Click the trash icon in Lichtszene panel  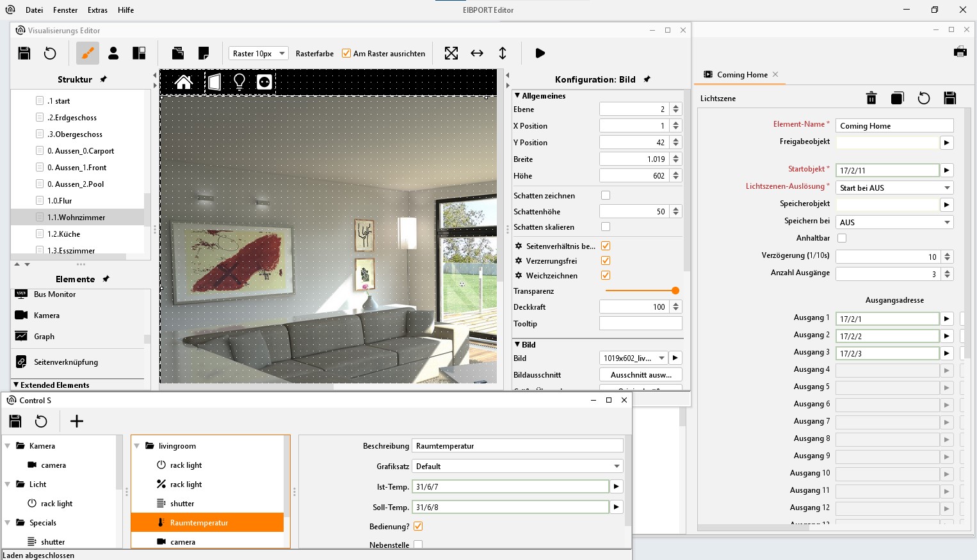(871, 98)
